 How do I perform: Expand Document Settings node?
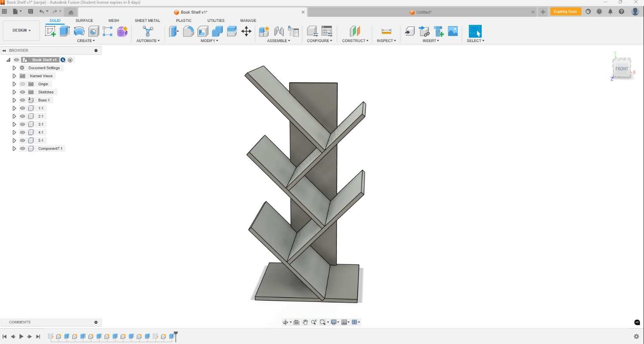click(x=14, y=68)
